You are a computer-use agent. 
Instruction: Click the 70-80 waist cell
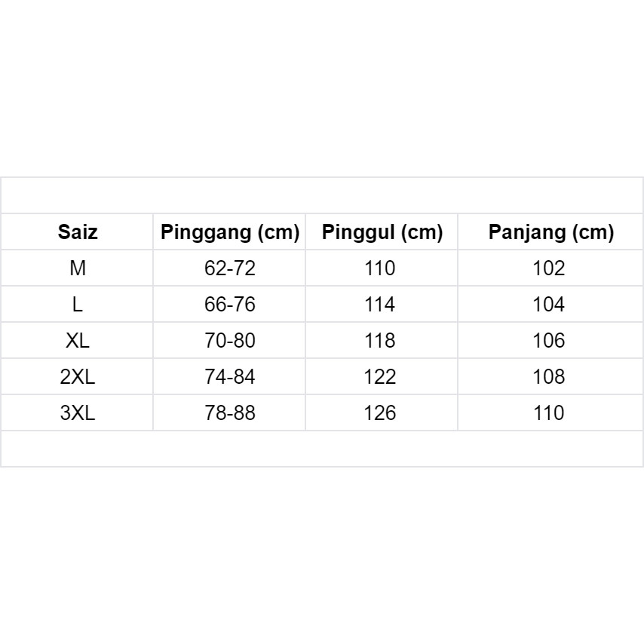coord(230,341)
